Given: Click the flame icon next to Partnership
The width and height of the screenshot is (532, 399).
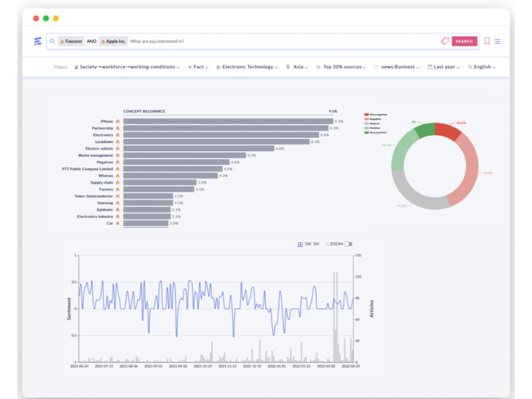Looking at the screenshot, I should (x=117, y=128).
